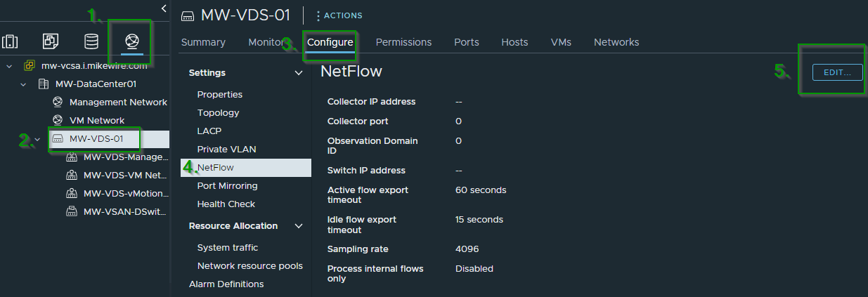Open the Hosts and Clusters inventory icon
This screenshot has width=868, height=297.
[11, 41]
